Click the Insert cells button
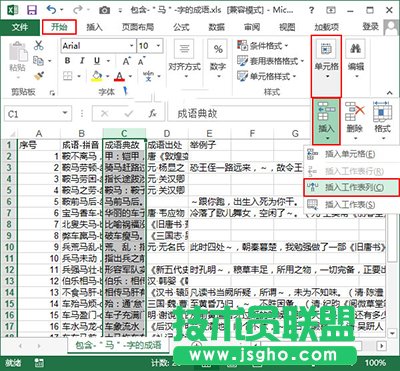The width and height of the screenshot is (400, 371). pyautogui.click(x=326, y=121)
